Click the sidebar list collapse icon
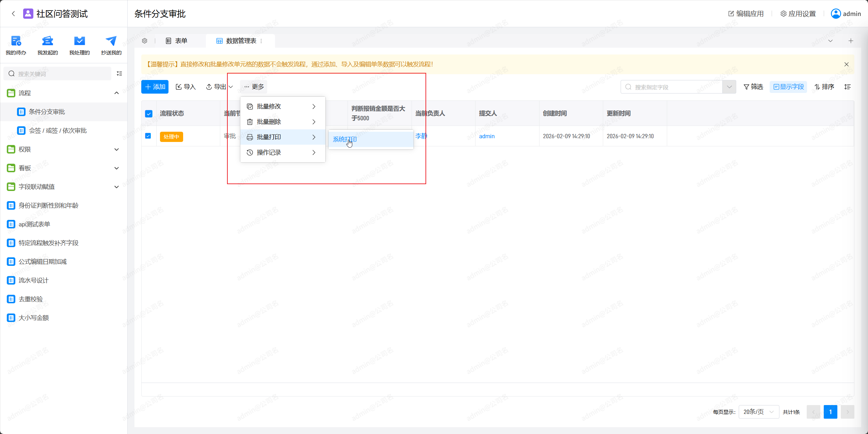The image size is (868, 434). [x=119, y=74]
